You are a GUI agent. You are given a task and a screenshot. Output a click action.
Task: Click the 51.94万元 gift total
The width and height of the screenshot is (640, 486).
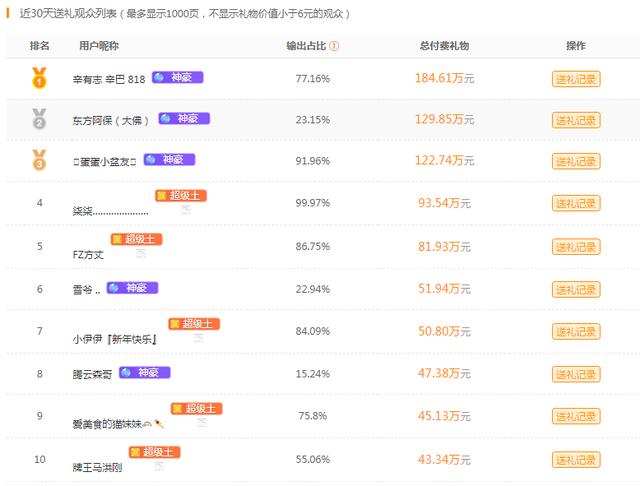444,289
